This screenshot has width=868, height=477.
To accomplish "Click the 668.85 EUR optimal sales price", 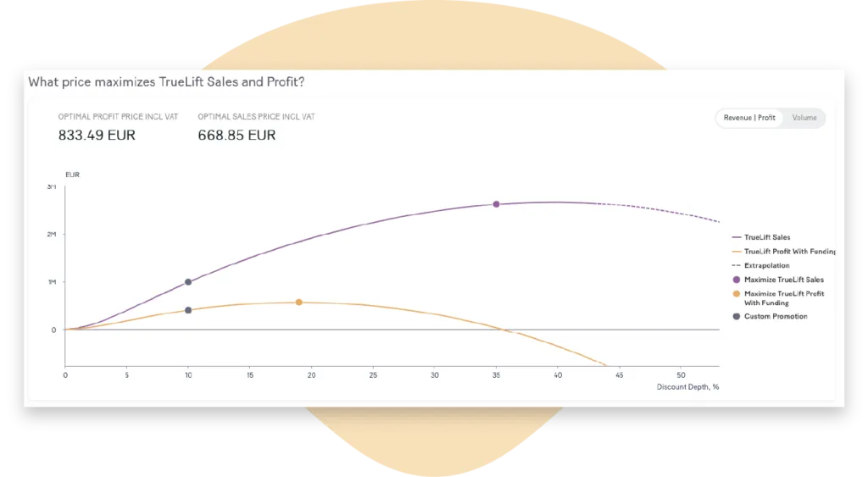I will [236, 135].
